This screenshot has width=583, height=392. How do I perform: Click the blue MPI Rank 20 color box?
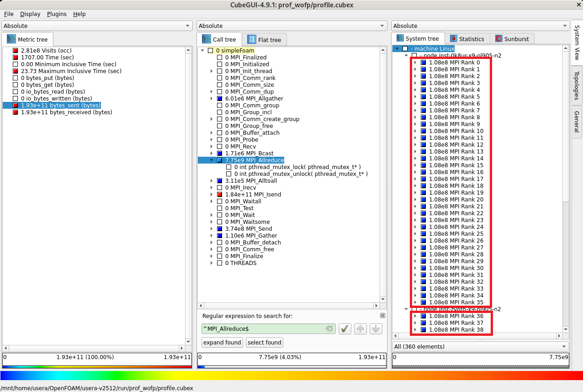click(x=424, y=200)
